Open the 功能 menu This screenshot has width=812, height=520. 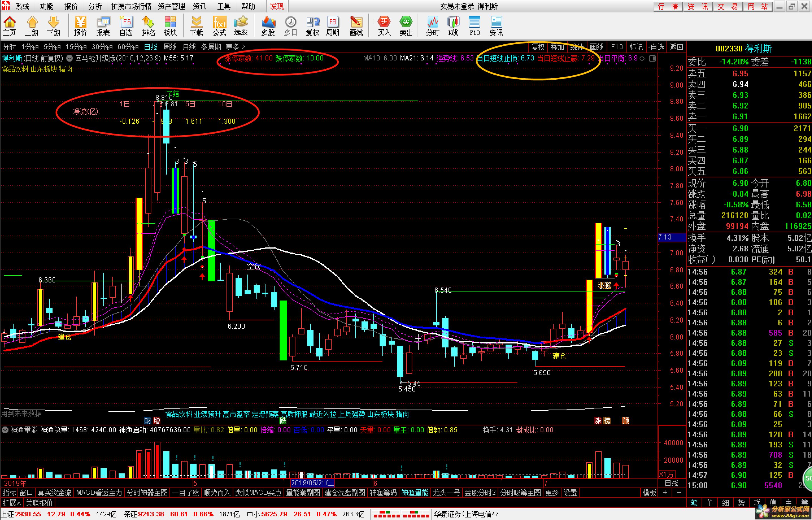46,6
